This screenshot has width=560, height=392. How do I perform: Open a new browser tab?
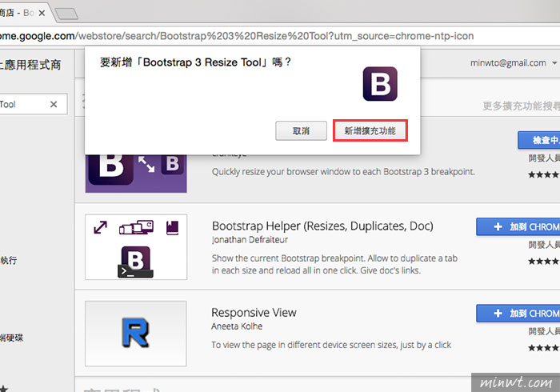click(66, 14)
